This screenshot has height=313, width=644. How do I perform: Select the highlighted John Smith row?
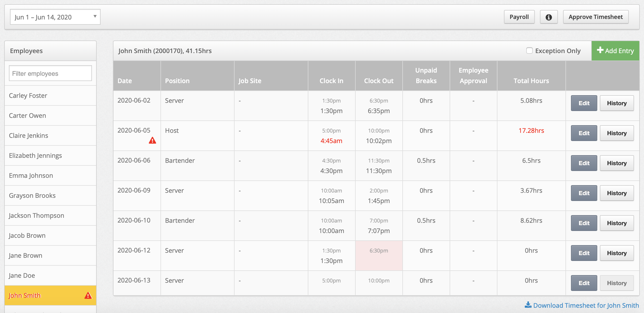coord(50,295)
